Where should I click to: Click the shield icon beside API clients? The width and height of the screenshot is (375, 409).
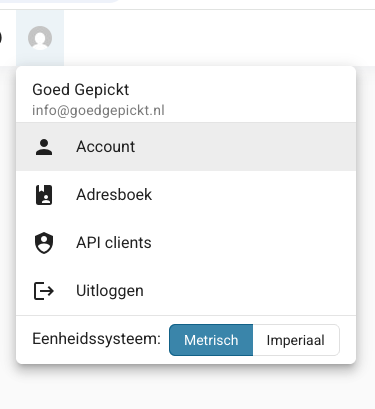tap(44, 243)
